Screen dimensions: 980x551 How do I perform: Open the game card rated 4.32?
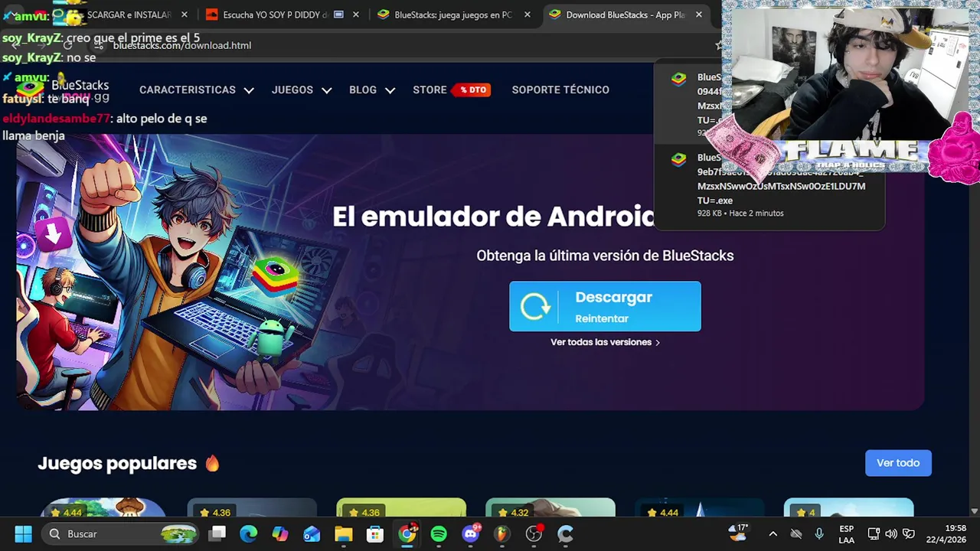(550, 507)
